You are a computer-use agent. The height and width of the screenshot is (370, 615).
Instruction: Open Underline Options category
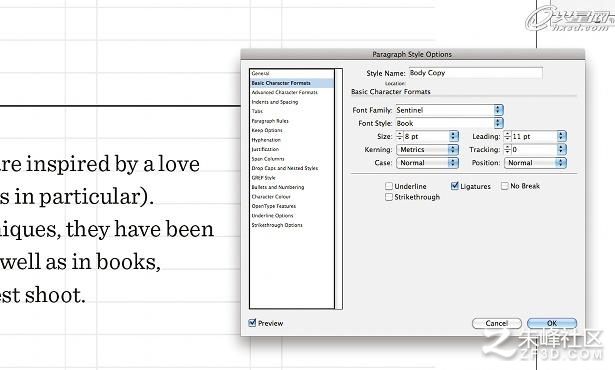click(272, 215)
